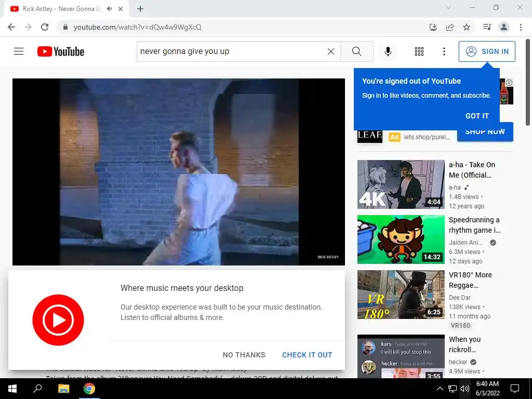This screenshot has height=399, width=532.
Task: Show hidden system tray icons chevron
Action: click(440, 389)
